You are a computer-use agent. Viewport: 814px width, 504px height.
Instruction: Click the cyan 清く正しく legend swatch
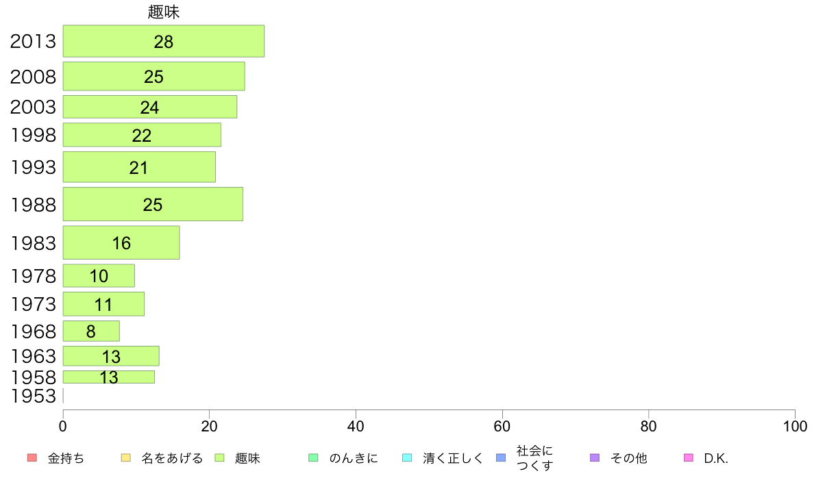[407, 458]
